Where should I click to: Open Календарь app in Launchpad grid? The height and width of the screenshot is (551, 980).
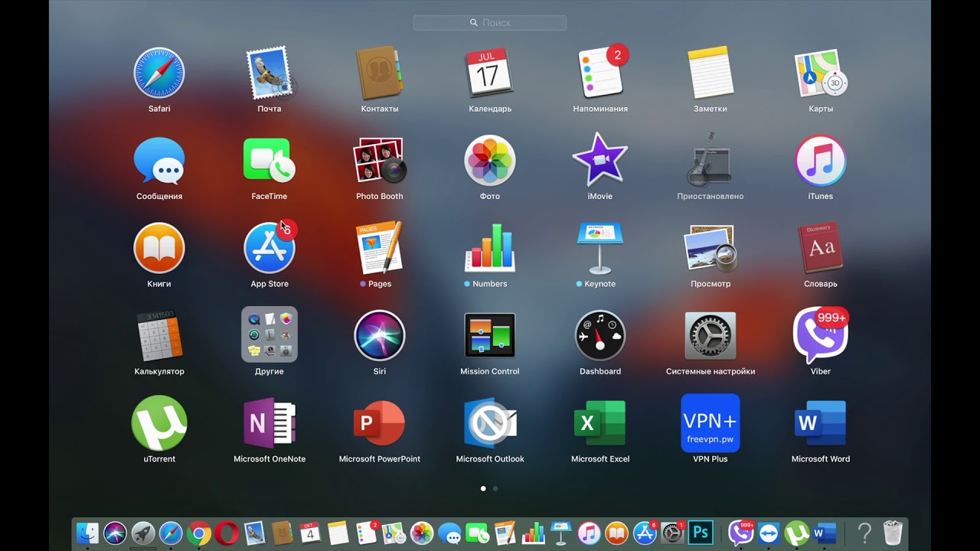pos(490,73)
